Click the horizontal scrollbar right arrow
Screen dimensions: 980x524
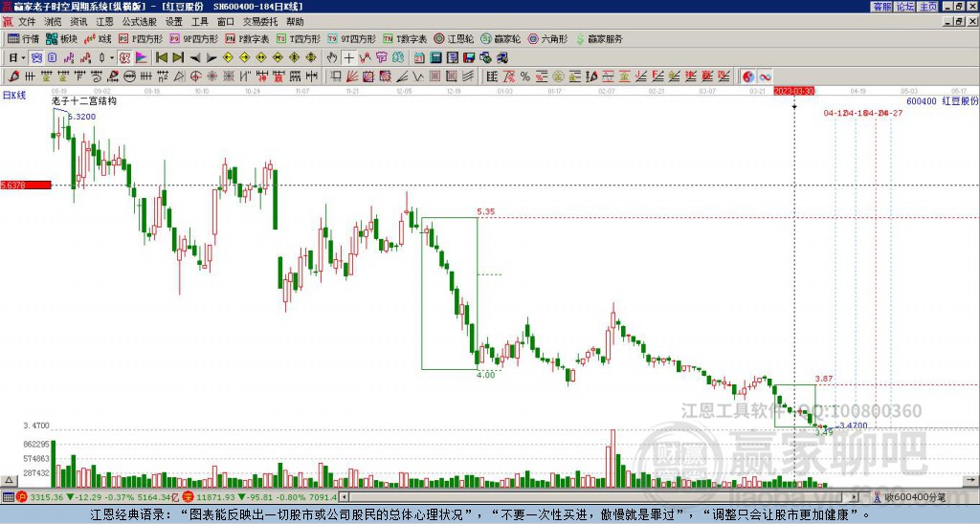tap(855, 497)
